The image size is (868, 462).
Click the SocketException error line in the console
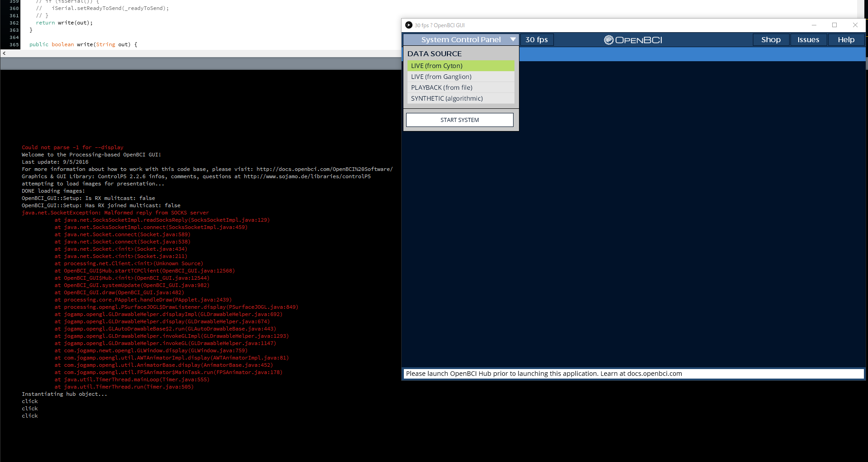click(115, 212)
